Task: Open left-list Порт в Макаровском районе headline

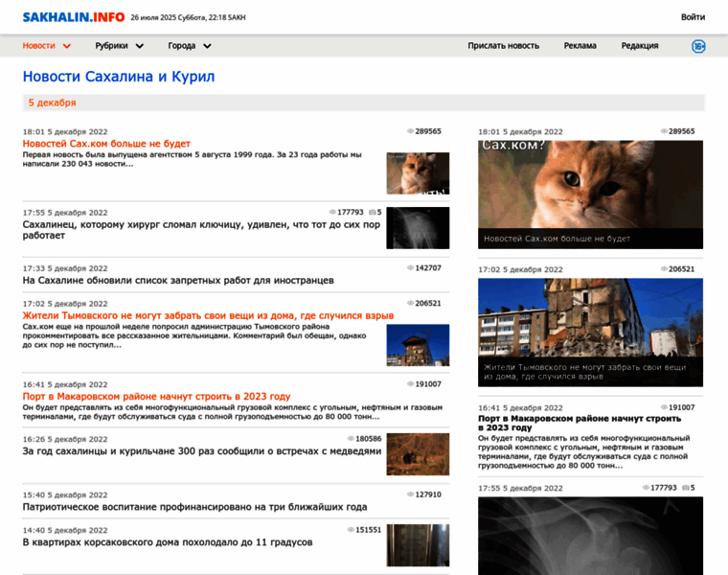Action: click(x=156, y=396)
